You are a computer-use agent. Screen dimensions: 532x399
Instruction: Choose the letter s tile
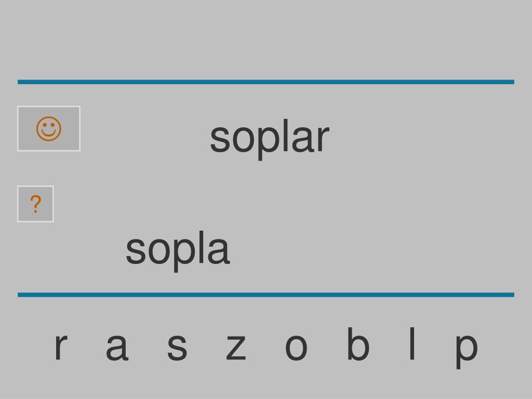pyautogui.click(x=177, y=347)
